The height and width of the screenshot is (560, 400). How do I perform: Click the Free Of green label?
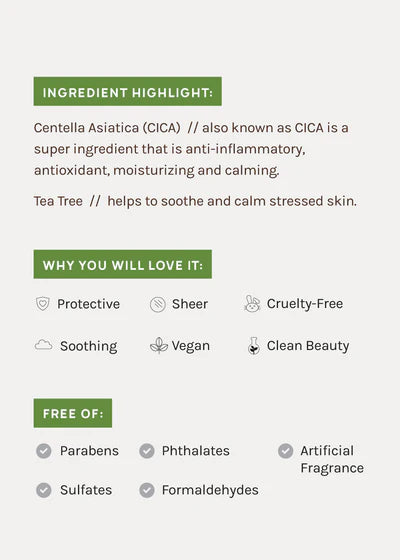(x=73, y=413)
